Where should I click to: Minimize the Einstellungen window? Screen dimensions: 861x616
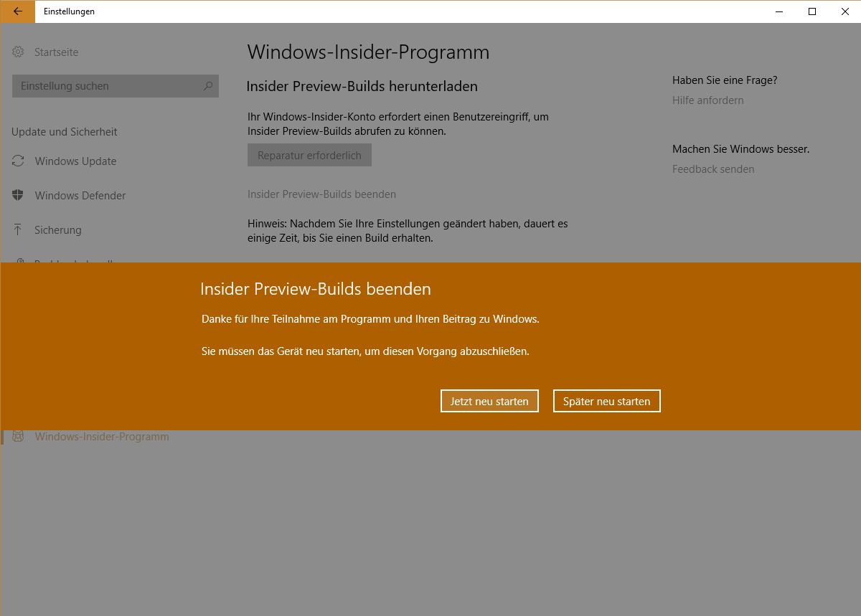778,11
